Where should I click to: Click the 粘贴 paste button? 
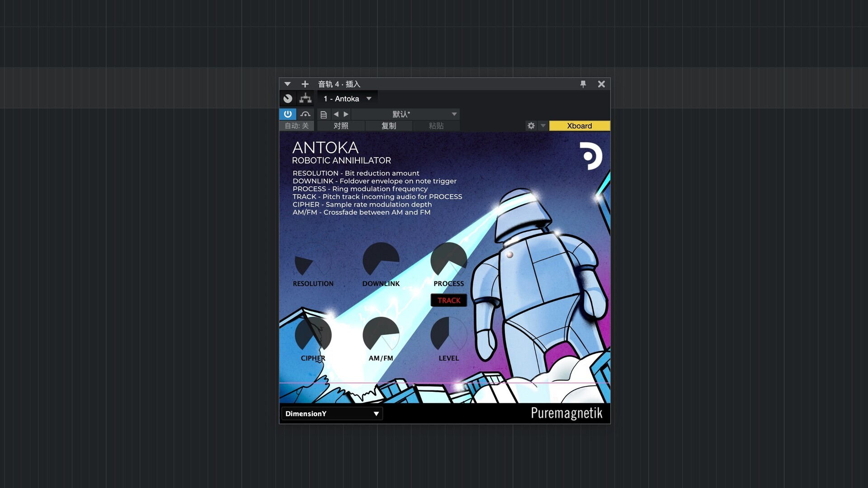point(436,126)
